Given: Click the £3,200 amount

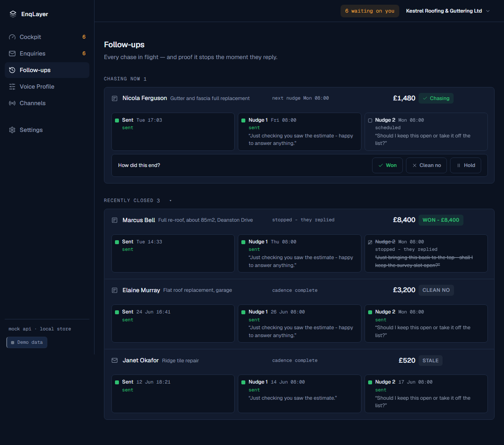Looking at the screenshot, I should tap(404, 290).
